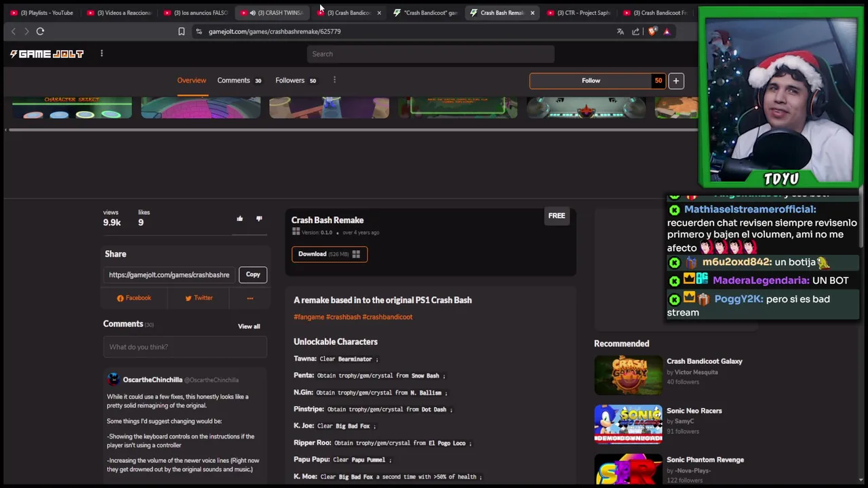Go back in browser history

click(13, 31)
